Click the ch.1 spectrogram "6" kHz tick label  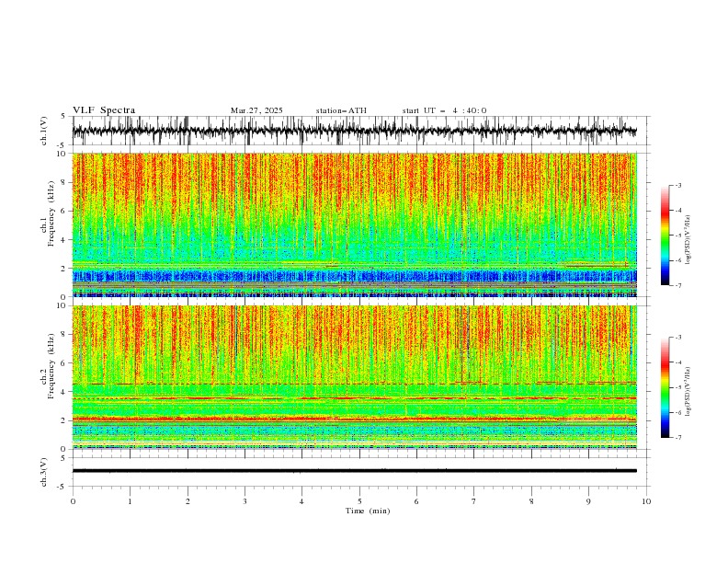(x=64, y=212)
